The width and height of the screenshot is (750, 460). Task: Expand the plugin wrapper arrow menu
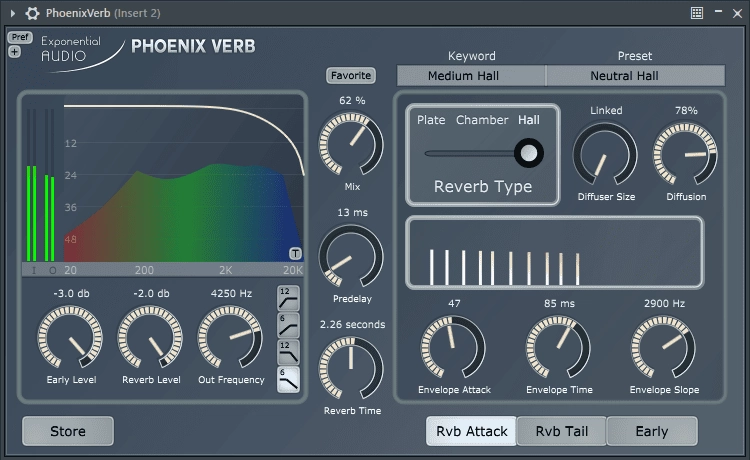(13, 13)
